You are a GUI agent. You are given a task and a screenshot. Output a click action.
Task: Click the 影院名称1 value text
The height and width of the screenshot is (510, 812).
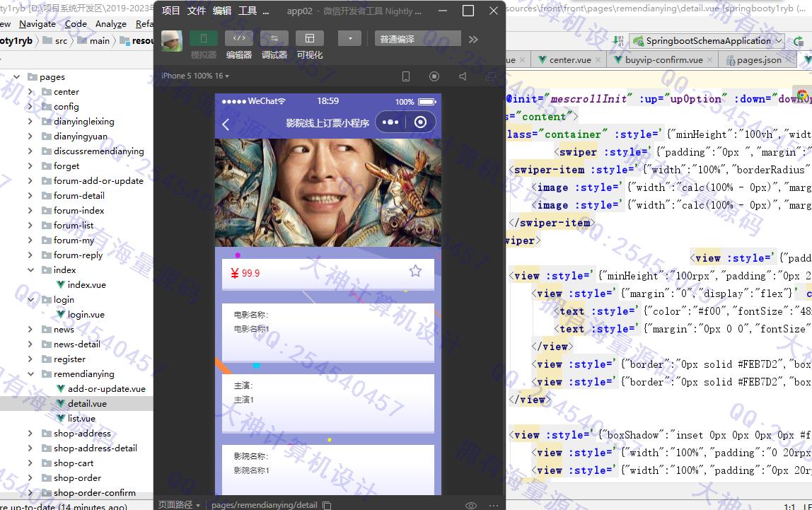(251, 470)
